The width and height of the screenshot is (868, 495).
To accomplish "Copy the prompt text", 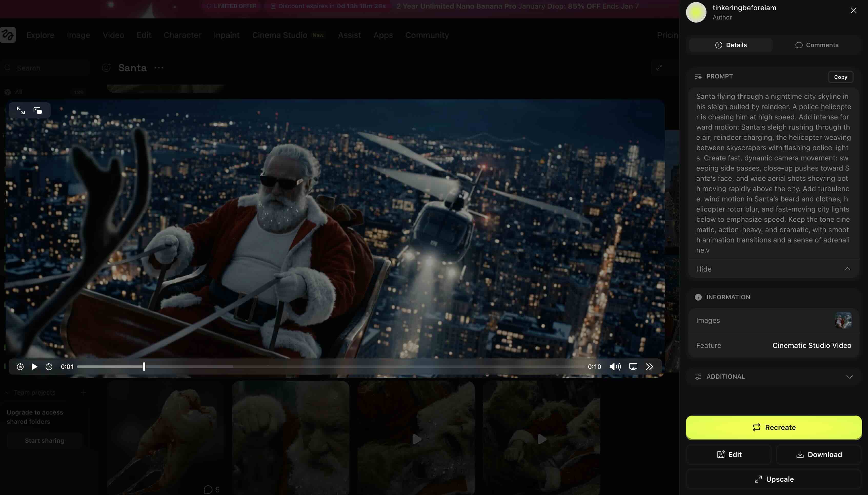I will coord(841,77).
